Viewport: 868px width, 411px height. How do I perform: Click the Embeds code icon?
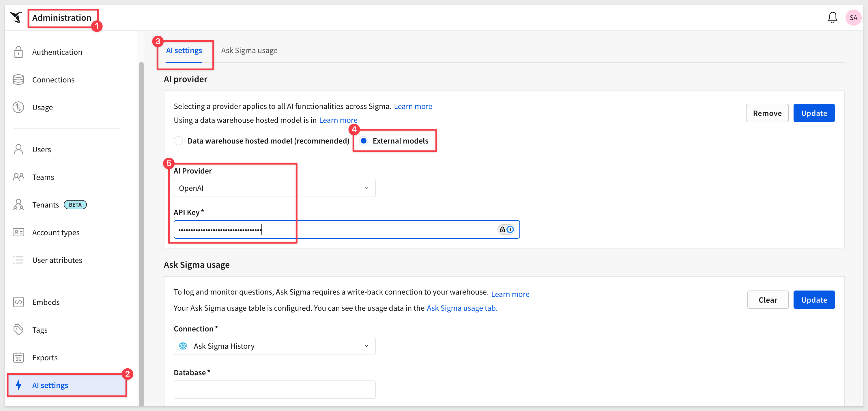18,302
